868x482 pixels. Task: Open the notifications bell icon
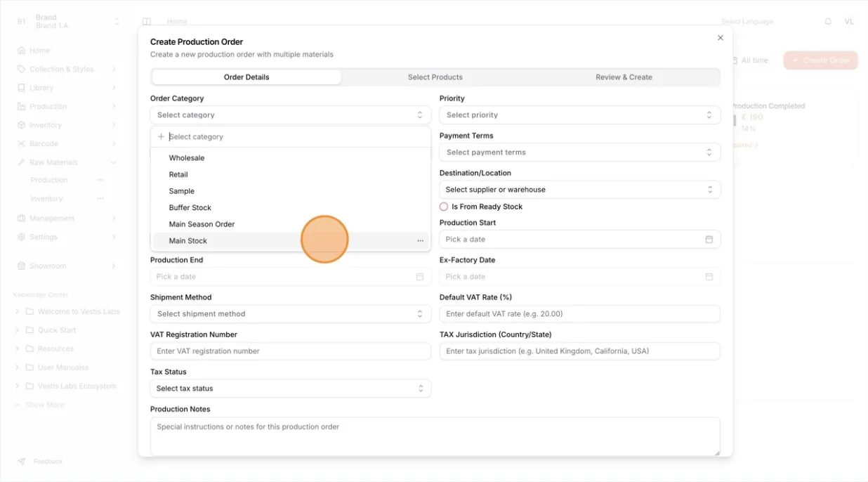(828, 22)
